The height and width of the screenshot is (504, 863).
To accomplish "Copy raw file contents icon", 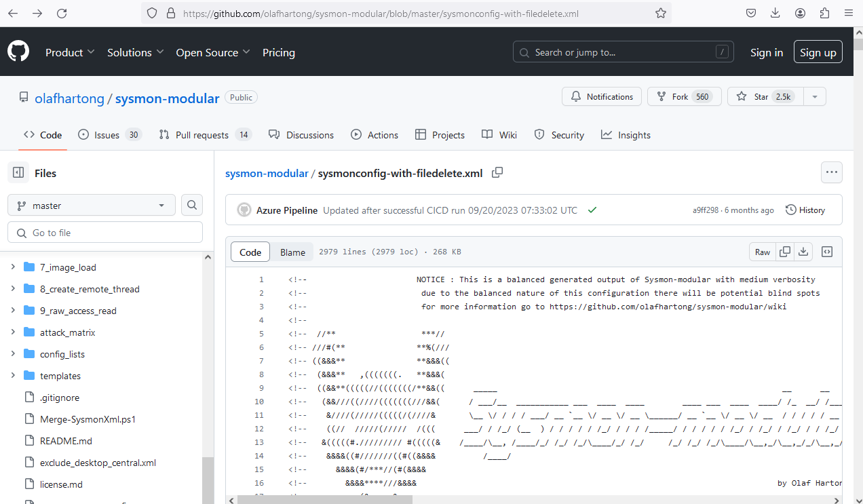I will pos(785,252).
